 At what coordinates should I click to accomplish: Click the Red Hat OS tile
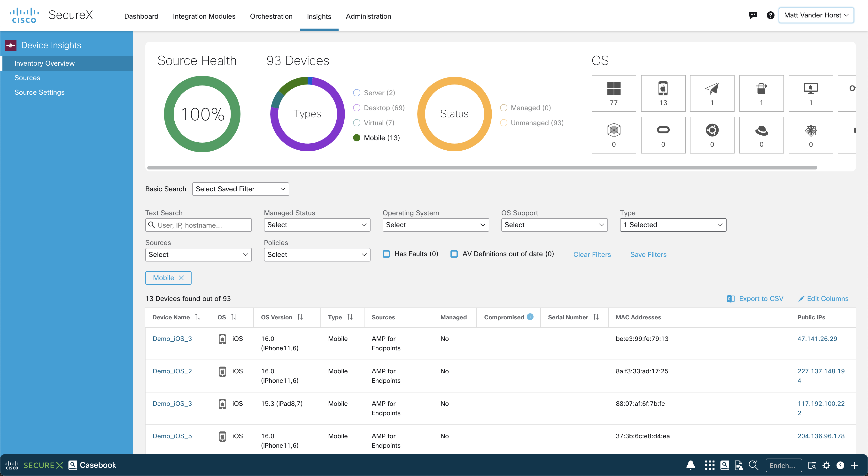pos(761,135)
